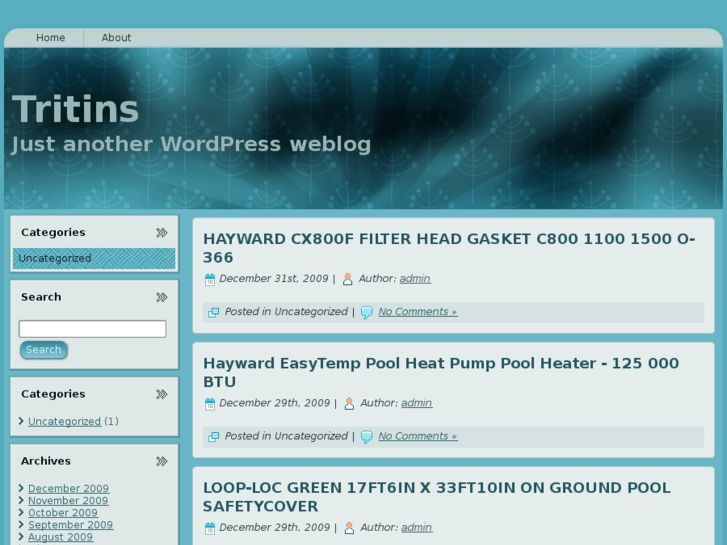Open the Home menu item
Viewport: 727px width, 545px height.
point(51,38)
